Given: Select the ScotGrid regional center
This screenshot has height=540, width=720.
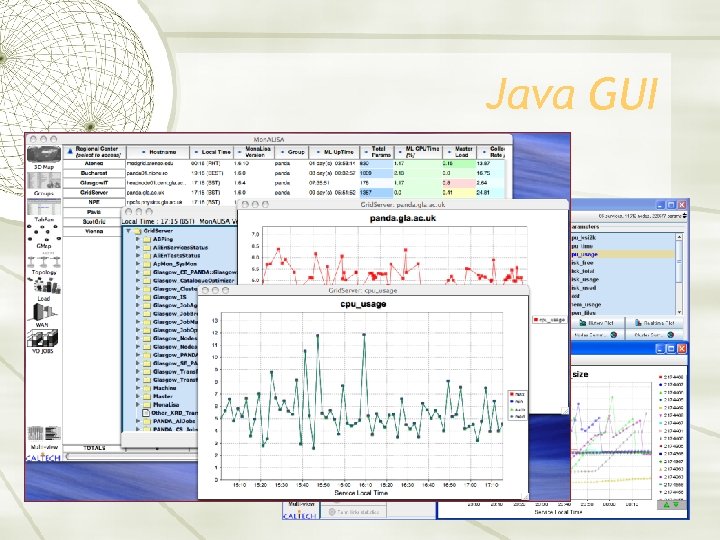Looking at the screenshot, I should click(94, 222).
